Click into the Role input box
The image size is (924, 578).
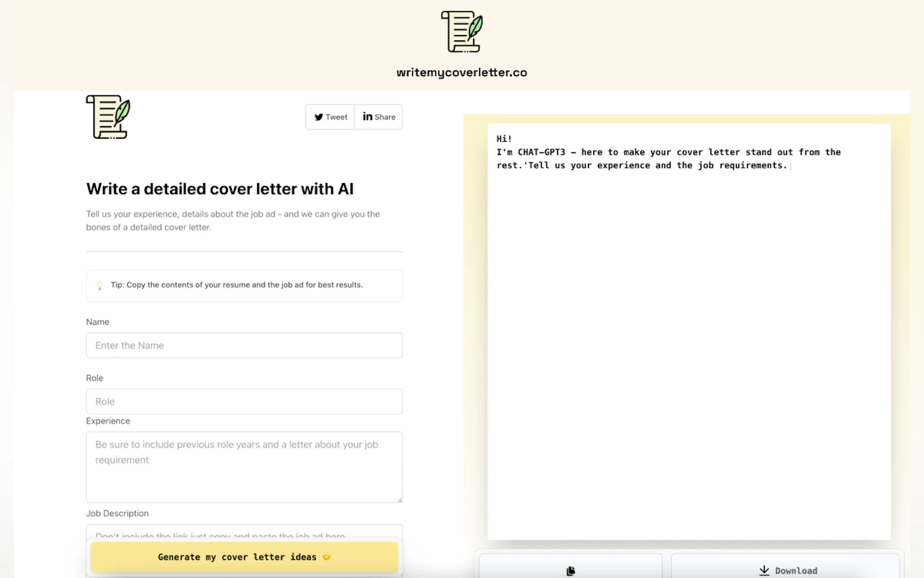(x=244, y=401)
